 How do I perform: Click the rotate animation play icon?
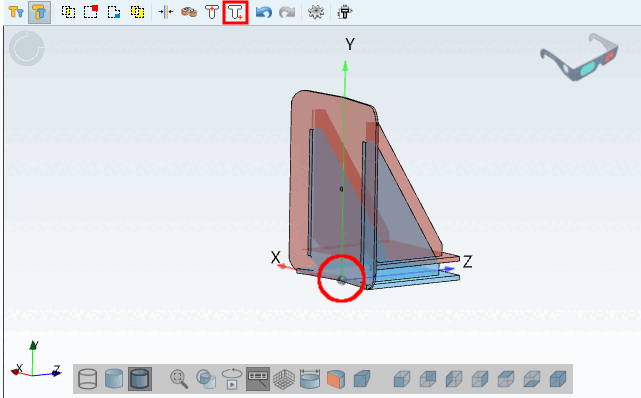click(x=232, y=379)
